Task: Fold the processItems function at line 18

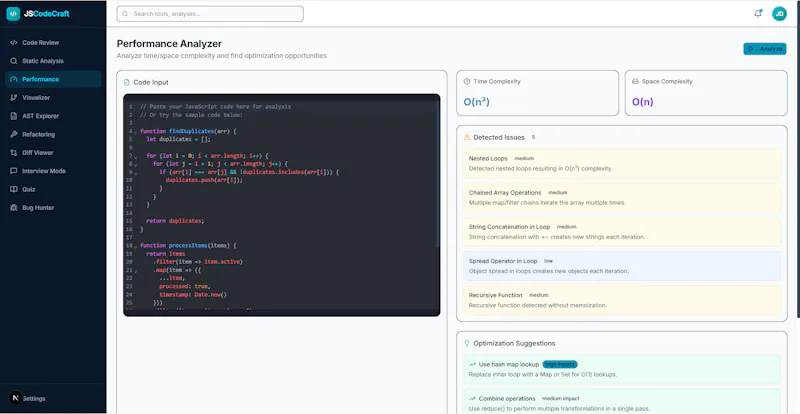Action: (x=135, y=247)
